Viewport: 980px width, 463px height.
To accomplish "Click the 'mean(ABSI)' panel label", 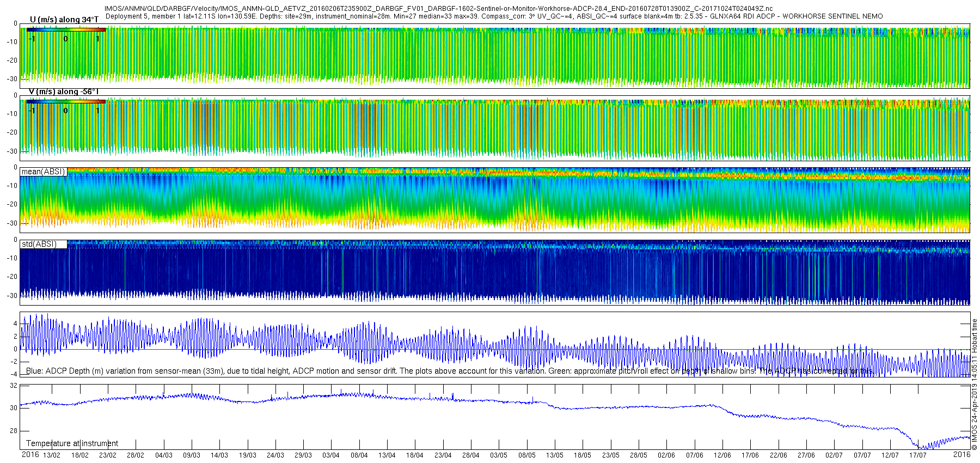I will coord(43,172).
